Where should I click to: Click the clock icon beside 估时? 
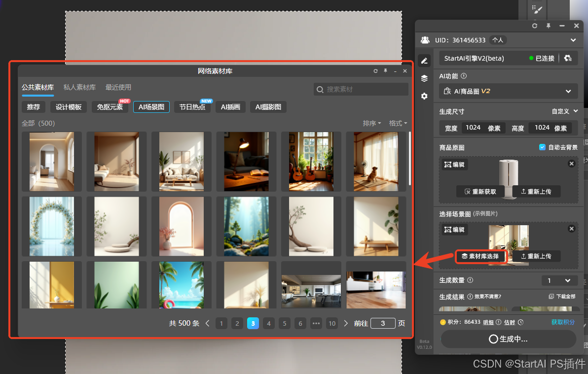tap(520, 322)
